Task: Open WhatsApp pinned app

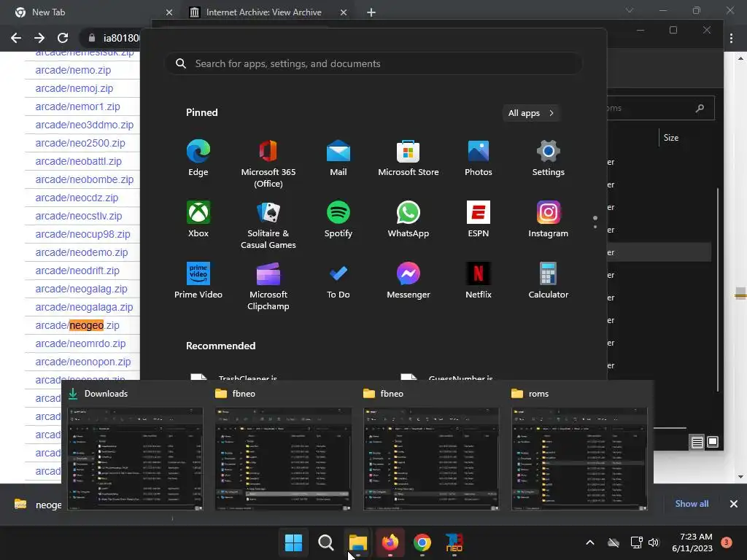Action: [x=409, y=219]
